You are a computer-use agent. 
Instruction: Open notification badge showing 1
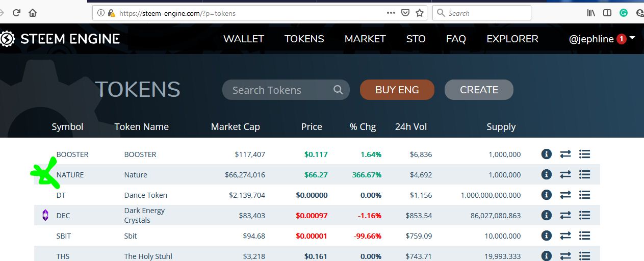tap(621, 39)
